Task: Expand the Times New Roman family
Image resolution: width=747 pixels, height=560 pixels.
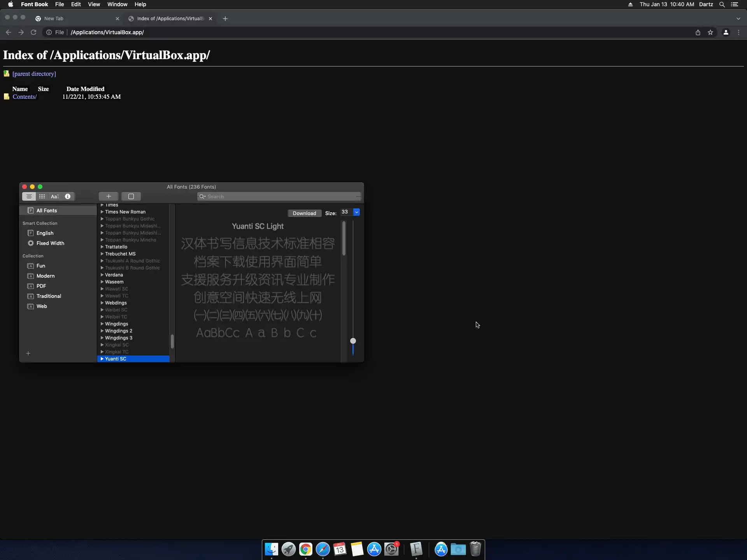Action: click(x=102, y=212)
